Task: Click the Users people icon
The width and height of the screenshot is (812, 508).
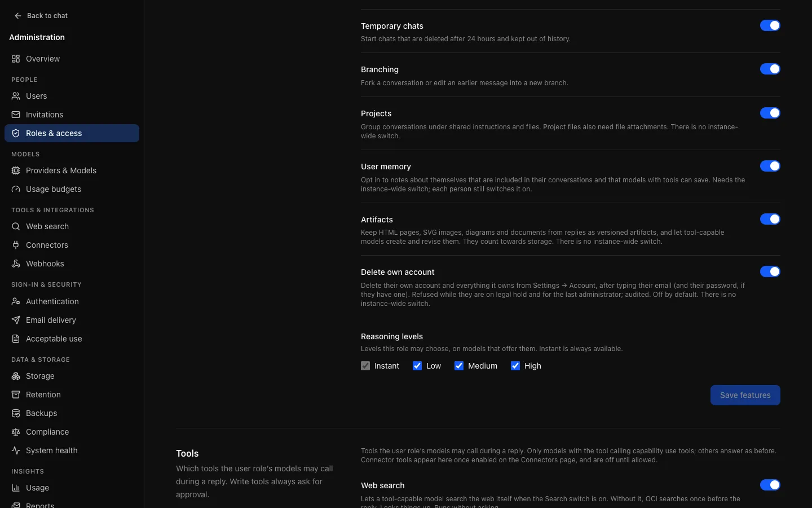Action: (16, 96)
